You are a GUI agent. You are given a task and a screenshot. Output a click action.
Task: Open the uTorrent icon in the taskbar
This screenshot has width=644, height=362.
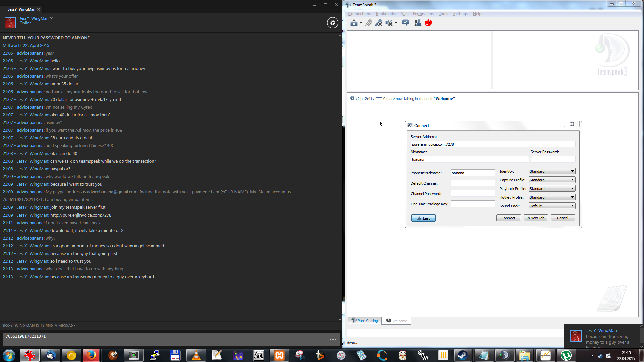[566, 355]
